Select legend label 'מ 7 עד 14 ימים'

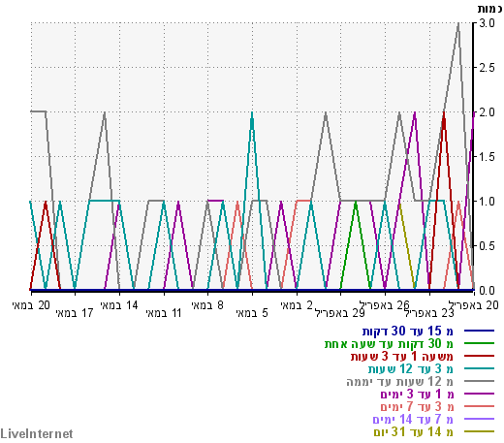pyautogui.click(x=413, y=420)
